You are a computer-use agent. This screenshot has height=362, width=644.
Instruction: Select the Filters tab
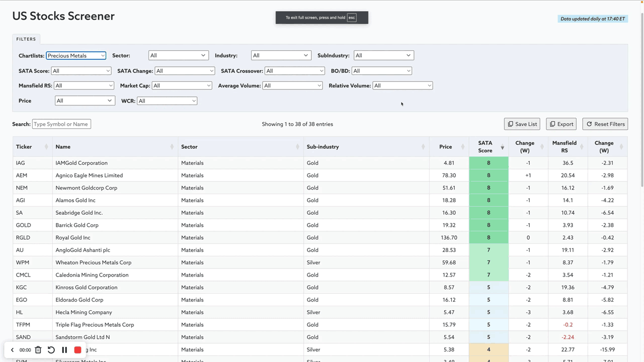click(26, 39)
